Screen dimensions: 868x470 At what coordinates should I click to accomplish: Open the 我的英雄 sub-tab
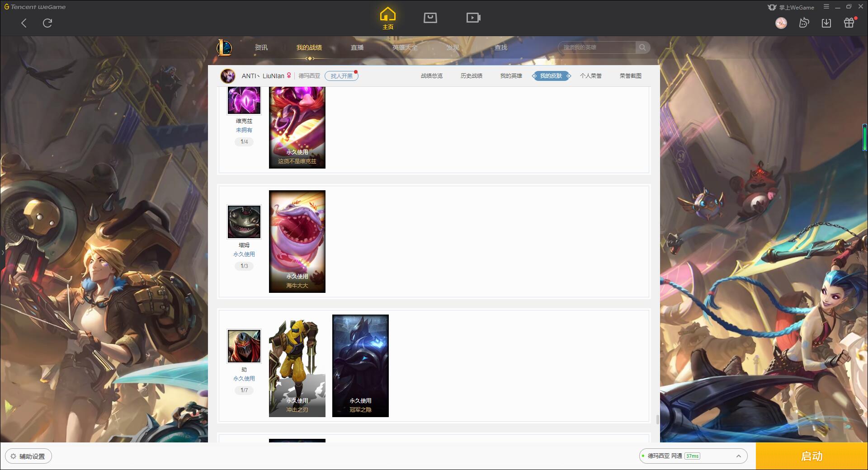pos(511,76)
